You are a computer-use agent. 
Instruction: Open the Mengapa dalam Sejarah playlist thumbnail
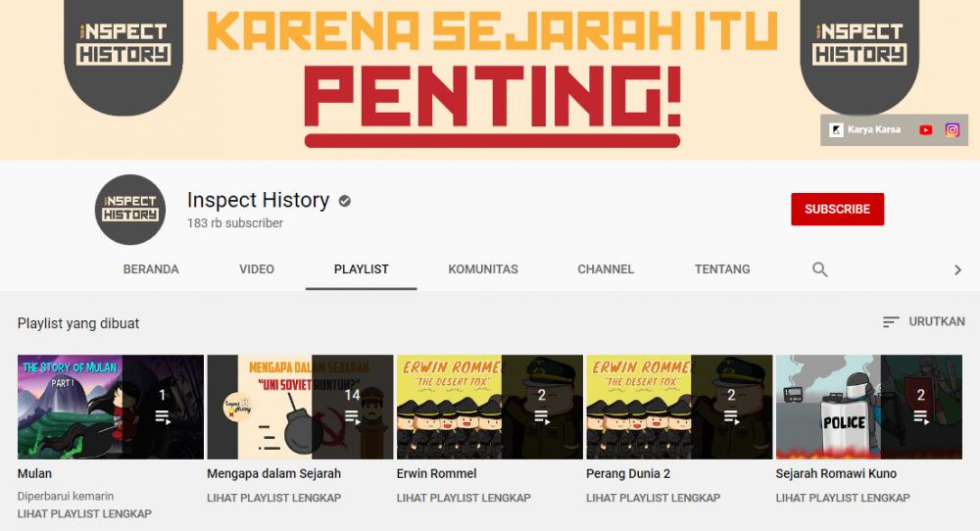(300, 408)
